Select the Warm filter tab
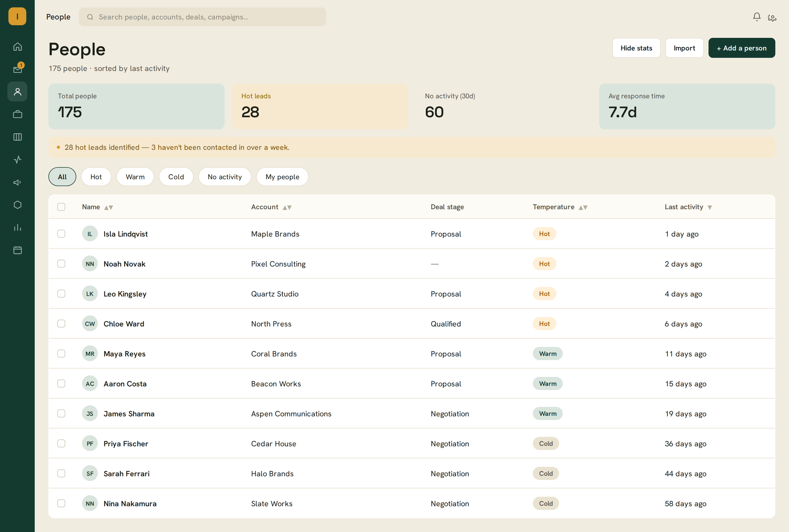The width and height of the screenshot is (789, 532). coord(135,177)
